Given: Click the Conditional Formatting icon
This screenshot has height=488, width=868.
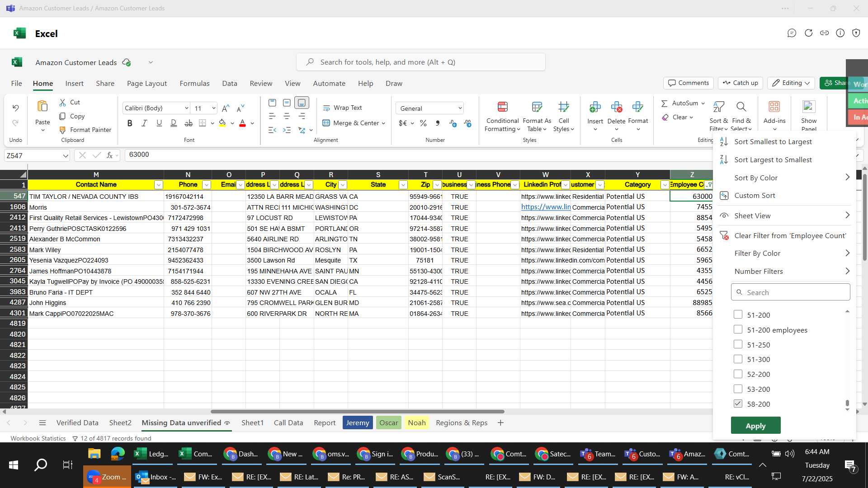Looking at the screenshot, I should tap(502, 107).
